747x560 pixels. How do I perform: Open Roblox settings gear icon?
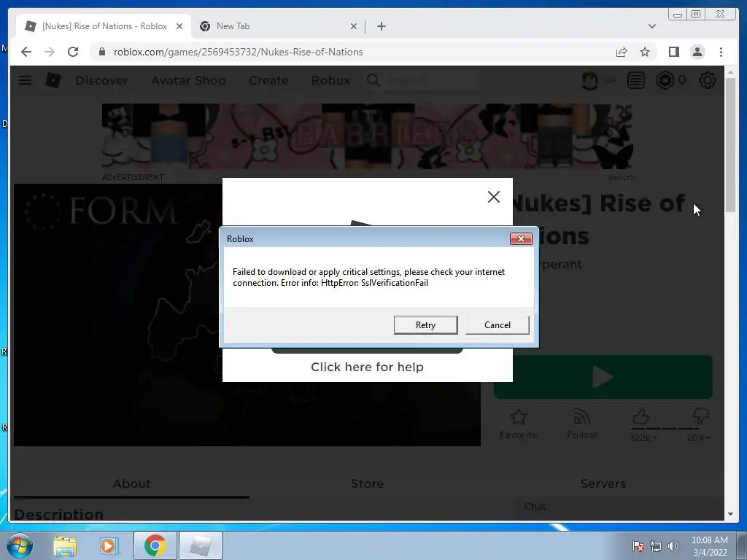(707, 80)
